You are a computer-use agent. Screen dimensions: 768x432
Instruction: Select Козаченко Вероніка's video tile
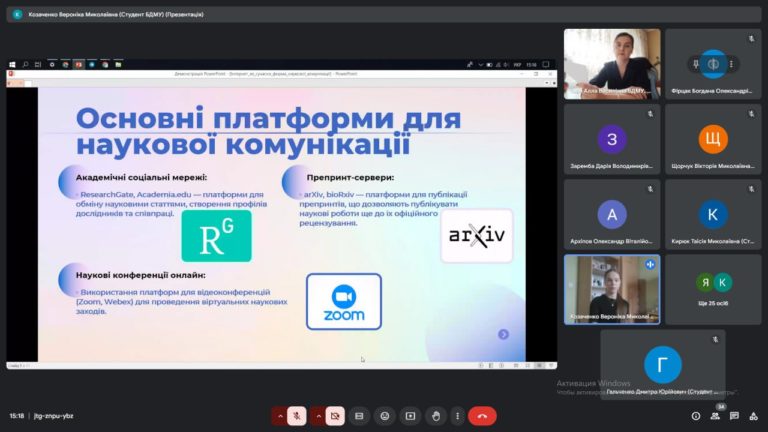coord(612,289)
